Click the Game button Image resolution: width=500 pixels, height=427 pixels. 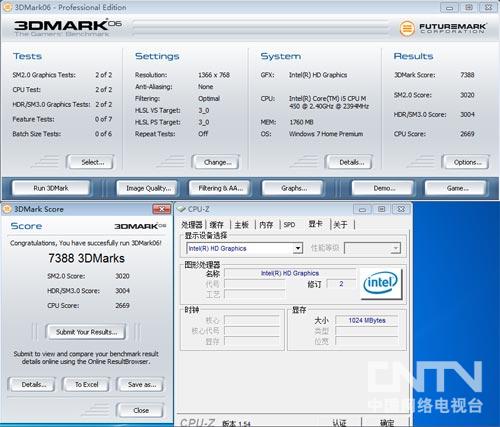pos(457,188)
